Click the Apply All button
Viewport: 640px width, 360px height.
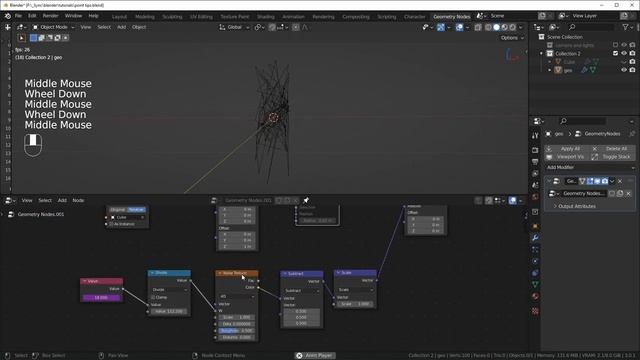(567, 149)
